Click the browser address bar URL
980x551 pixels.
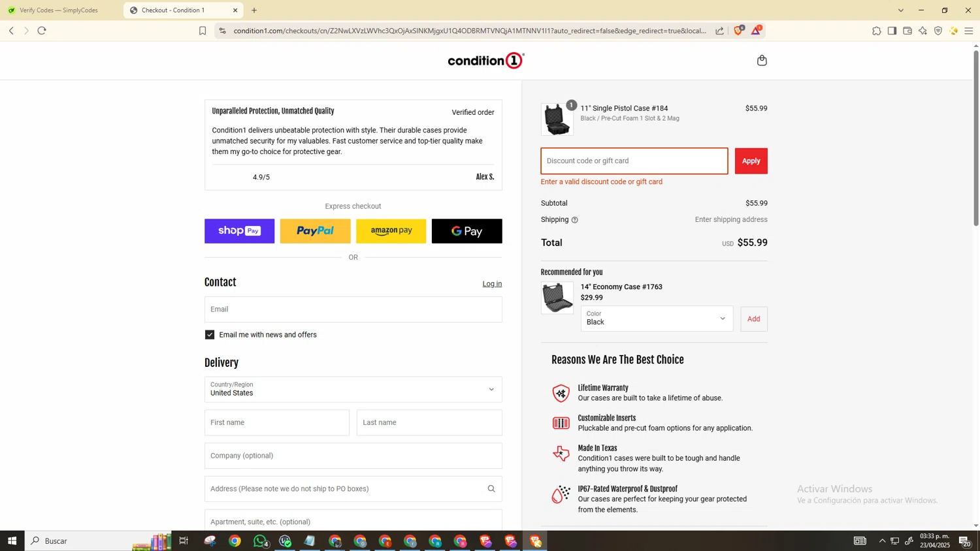(470, 31)
